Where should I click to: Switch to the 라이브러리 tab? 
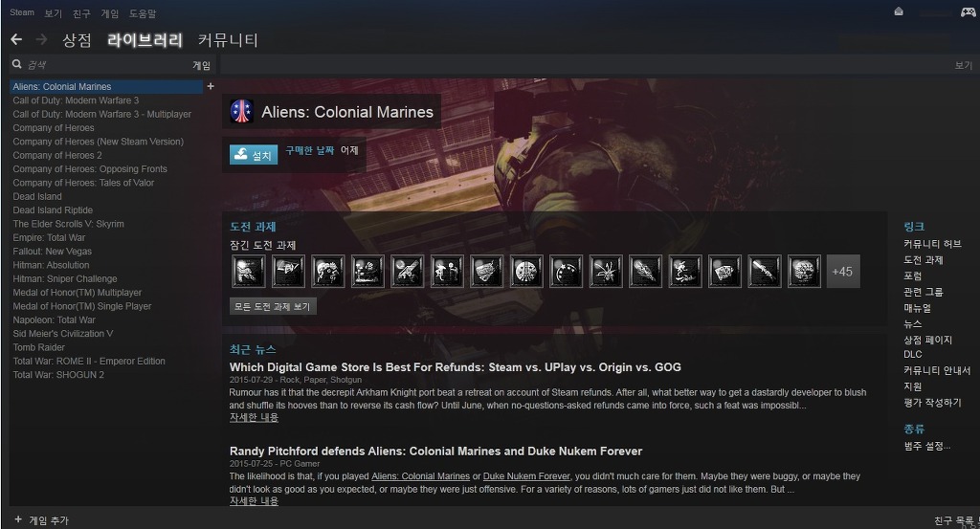tap(145, 40)
